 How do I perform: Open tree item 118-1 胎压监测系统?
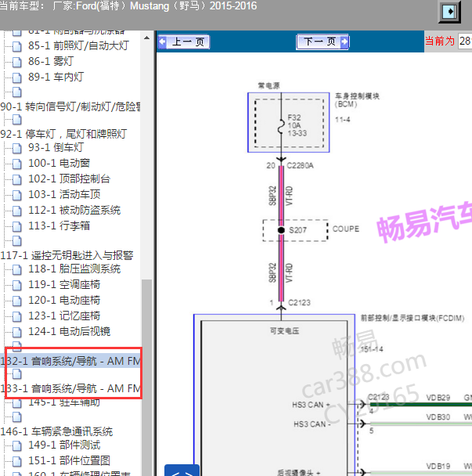point(74,269)
